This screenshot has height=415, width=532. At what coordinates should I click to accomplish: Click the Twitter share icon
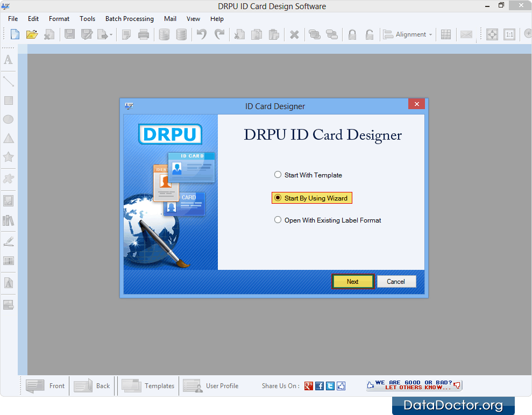[330, 386]
